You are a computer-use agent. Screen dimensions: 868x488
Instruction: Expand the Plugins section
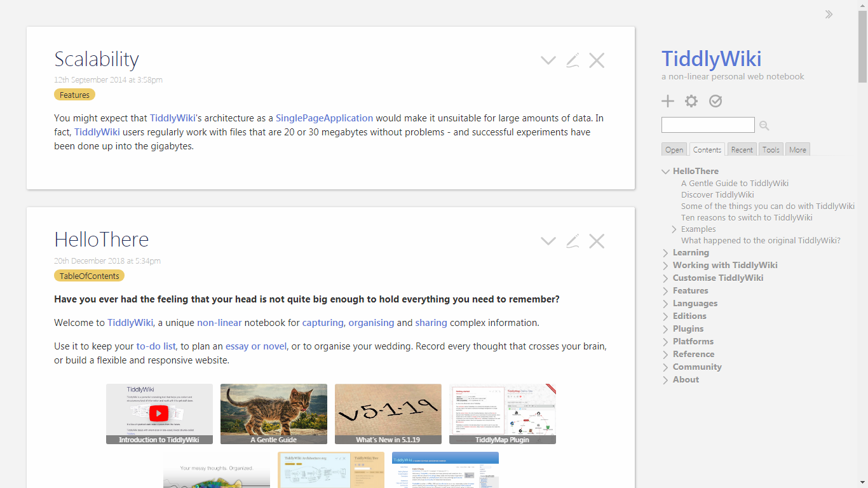665,329
